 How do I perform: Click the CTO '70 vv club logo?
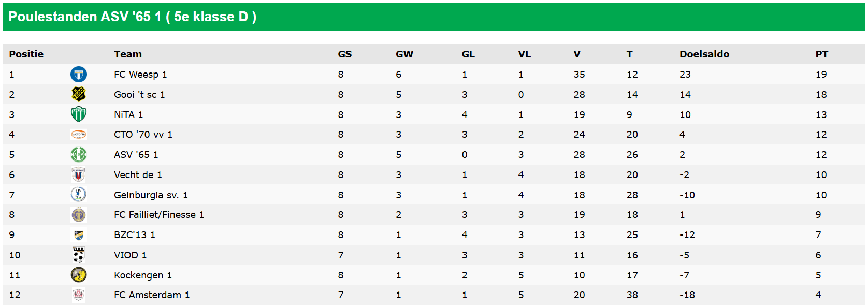point(79,135)
